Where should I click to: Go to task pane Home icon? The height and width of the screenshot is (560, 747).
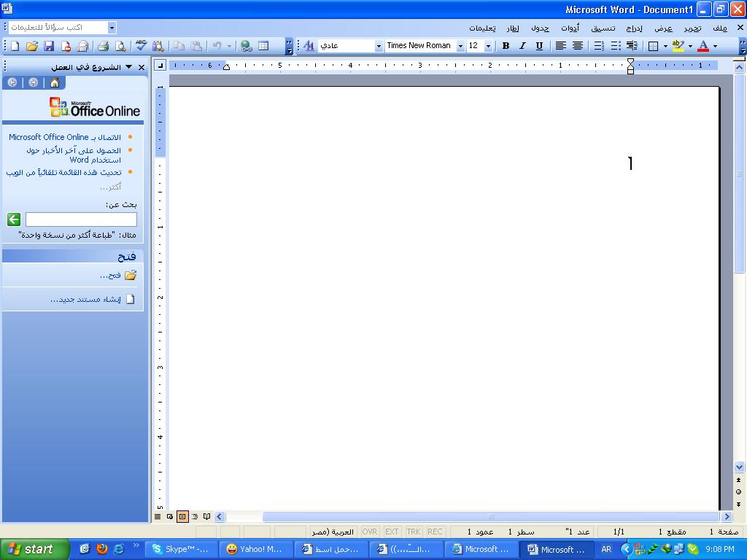(x=55, y=83)
